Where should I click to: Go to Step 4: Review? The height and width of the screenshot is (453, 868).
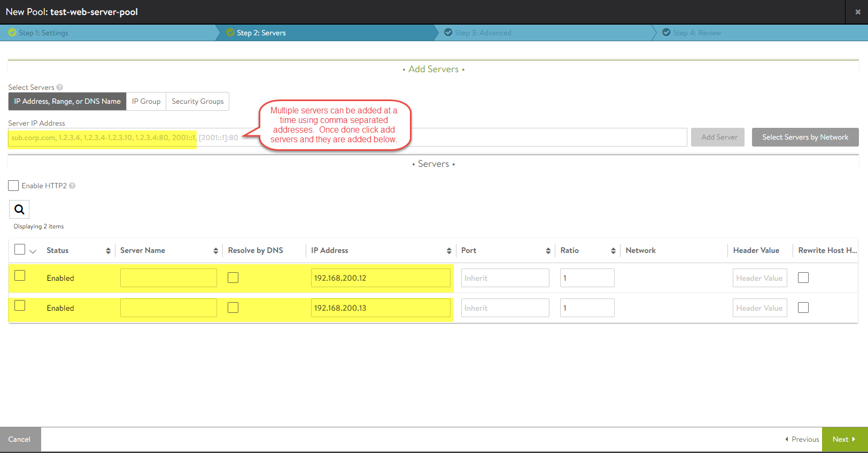[x=697, y=33]
